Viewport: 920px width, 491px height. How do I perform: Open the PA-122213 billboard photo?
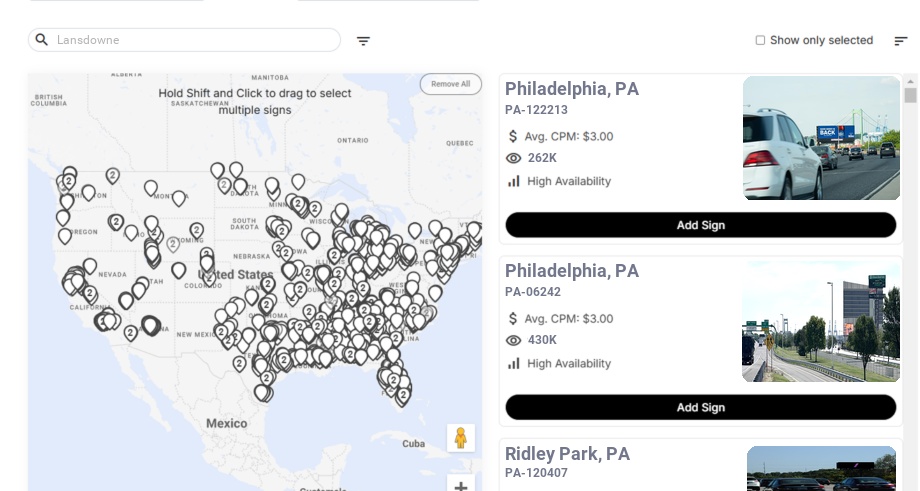pyautogui.click(x=821, y=138)
